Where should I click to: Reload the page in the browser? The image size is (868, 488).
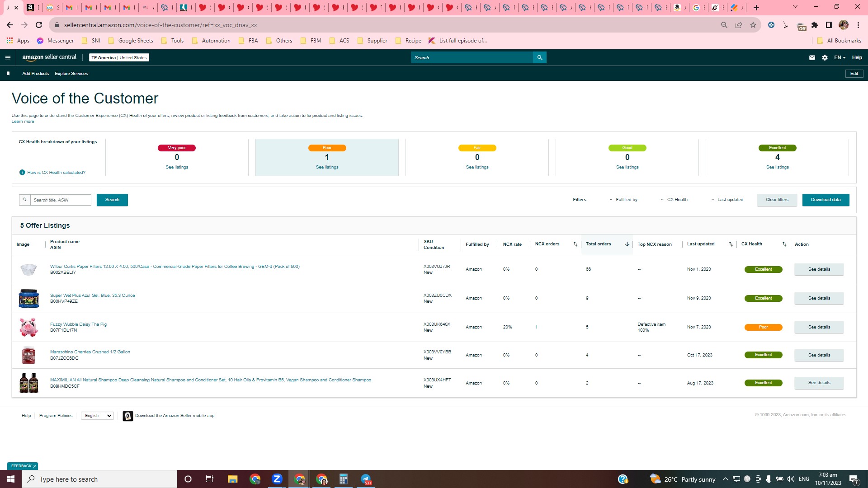[39, 25]
